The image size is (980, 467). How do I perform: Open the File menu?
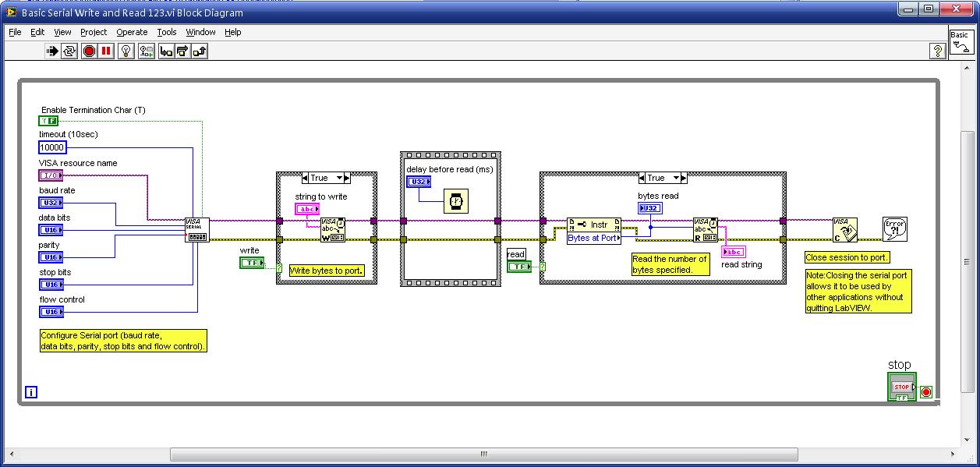pyautogui.click(x=15, y=32)
